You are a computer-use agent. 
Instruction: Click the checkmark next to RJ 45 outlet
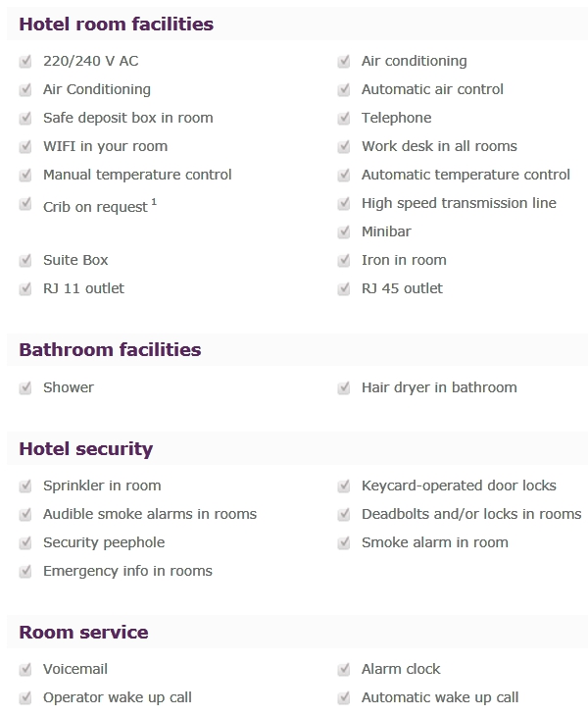(x=344, y=289)
